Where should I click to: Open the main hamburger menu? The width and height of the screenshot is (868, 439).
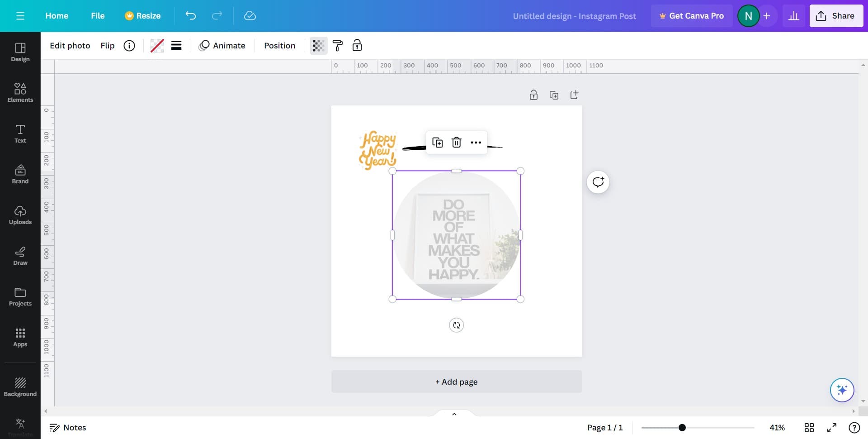click(20, 16)
